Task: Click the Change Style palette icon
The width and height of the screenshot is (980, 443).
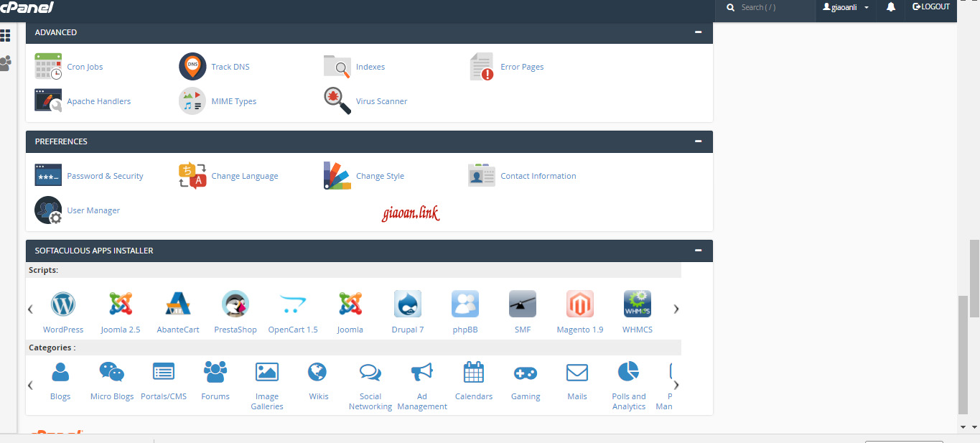Action: [337, 176]
